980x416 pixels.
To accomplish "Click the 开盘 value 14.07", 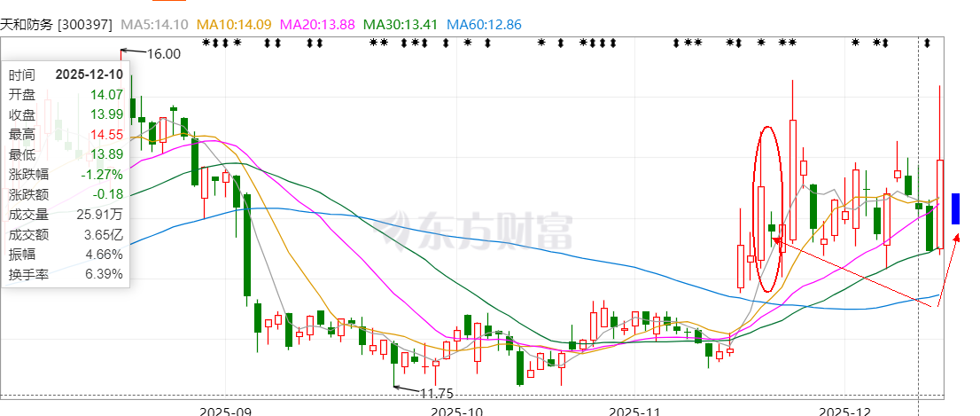I will pos(107,94).
